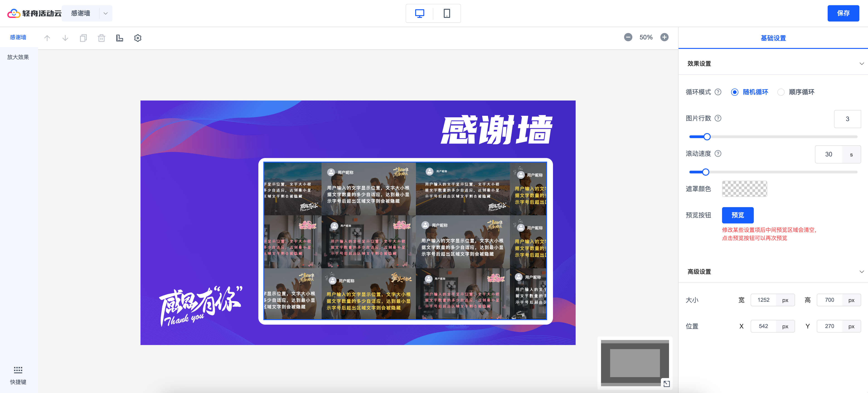Viewport: 868px width, 393px height.
Task: Click the 滚动速度 seconds input
Action: point(829,154)
